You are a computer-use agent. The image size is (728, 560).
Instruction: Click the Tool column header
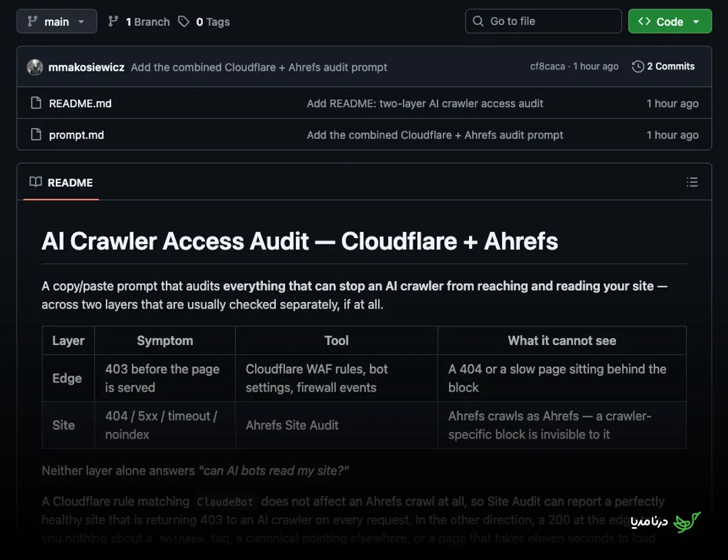point(336,340)
